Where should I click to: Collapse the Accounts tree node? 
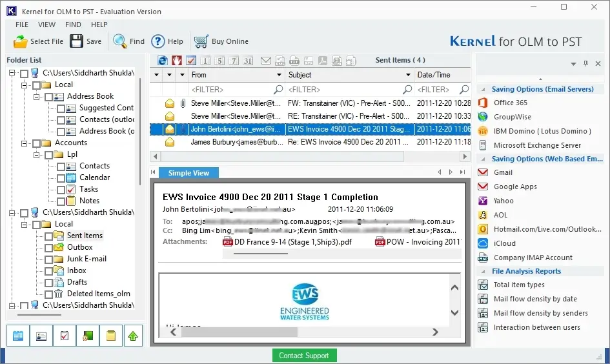24,143
